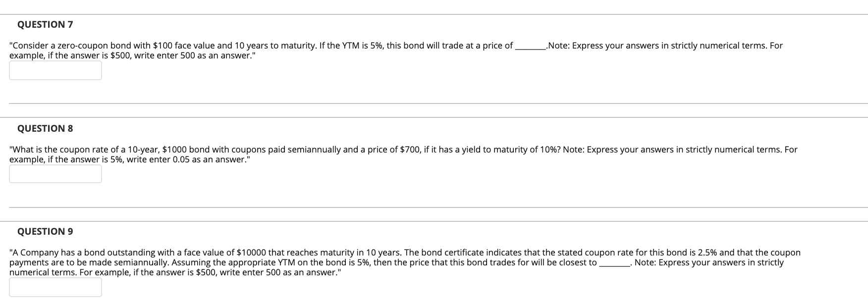868x308 pixels.
Task: Click the divider below Question 8
Action: coord(434,207)
